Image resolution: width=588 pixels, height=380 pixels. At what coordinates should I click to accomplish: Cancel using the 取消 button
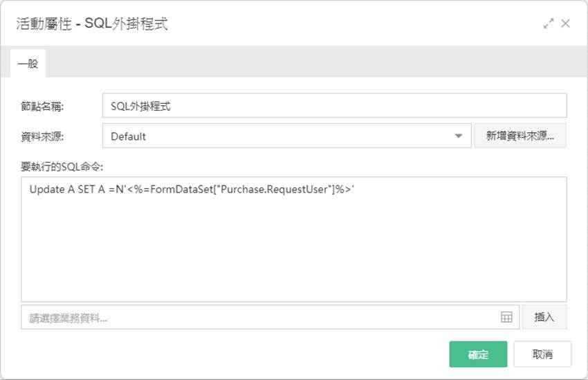(542, 354)
